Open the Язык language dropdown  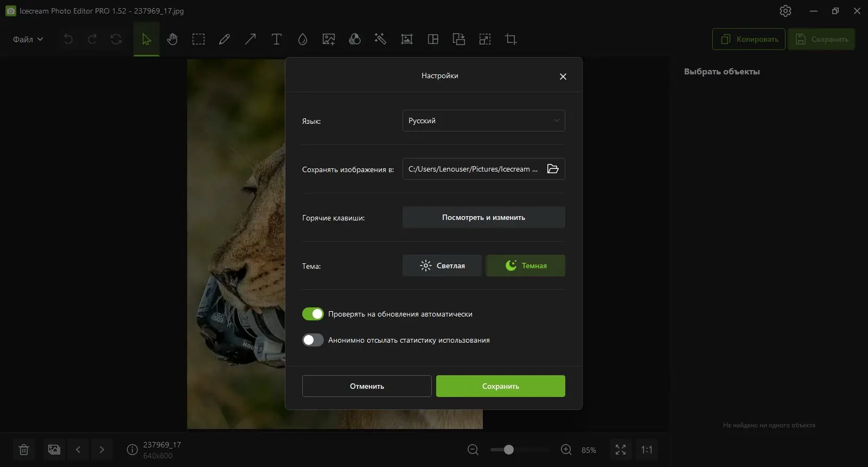(x=484, y=121)
